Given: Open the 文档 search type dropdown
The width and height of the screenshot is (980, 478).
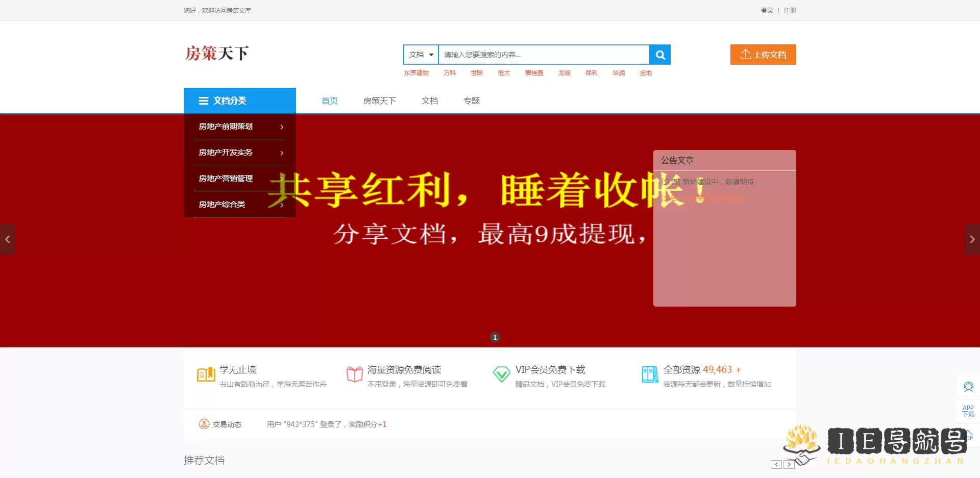Looking at the screenshot, I should [x=420, y=55].
